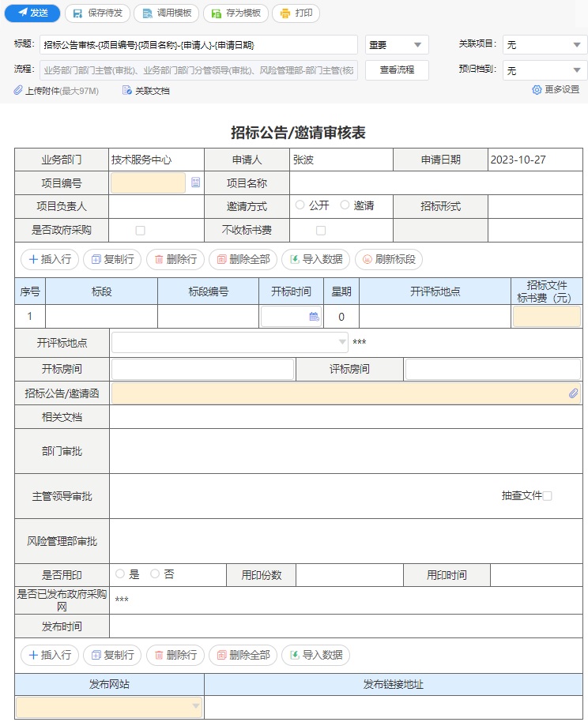
Task: Click paperclip icon in 招标公告/邀请函 field
Action: pyautogui.click(x=573, y=393)
